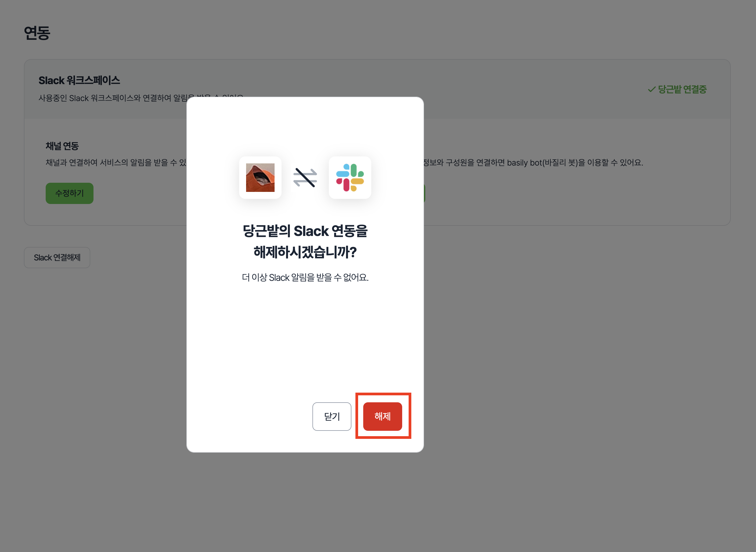The width and height of the screenshot is (756, 552).
Task: Confirm disconnect with red 해제 button
Action: 383,416
